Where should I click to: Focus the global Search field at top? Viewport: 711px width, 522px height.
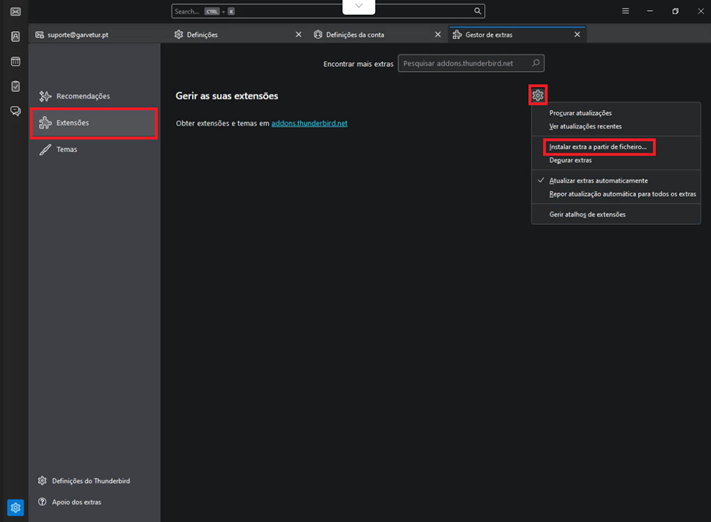point(328,11)
